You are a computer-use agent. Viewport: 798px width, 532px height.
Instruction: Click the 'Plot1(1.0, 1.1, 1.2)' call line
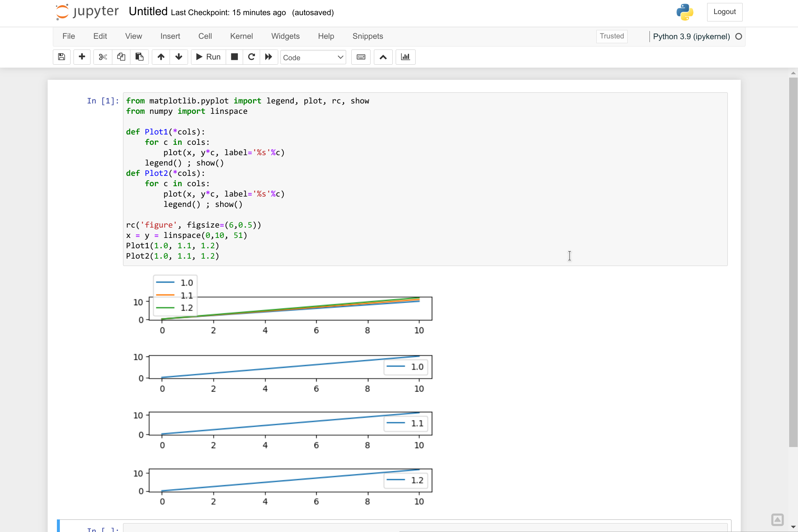[x=173, y=246]
